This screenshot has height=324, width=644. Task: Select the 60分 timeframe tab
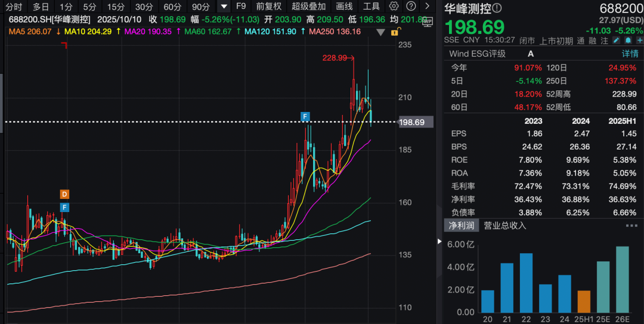tap(172, 7)
